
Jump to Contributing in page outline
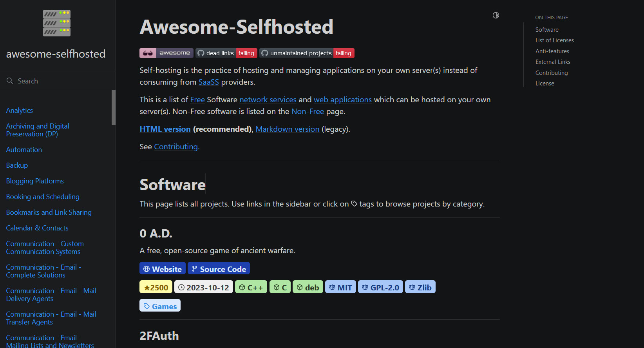tap(552, 73)
